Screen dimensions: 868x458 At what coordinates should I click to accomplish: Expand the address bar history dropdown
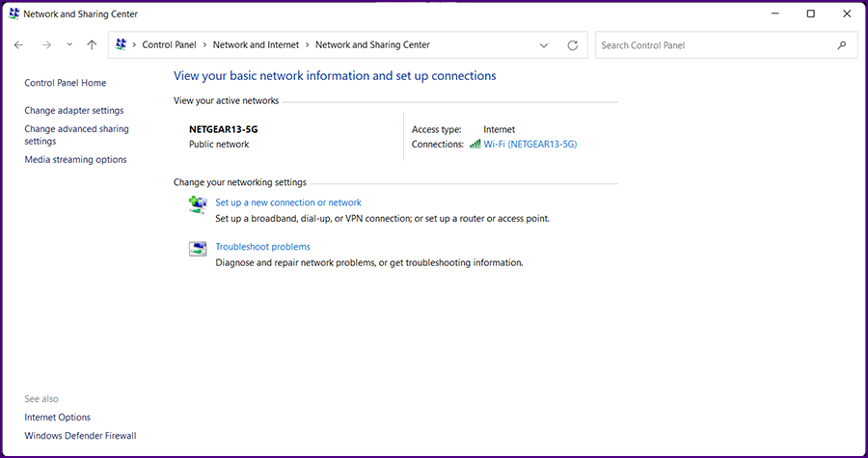[x=544, y=45]
